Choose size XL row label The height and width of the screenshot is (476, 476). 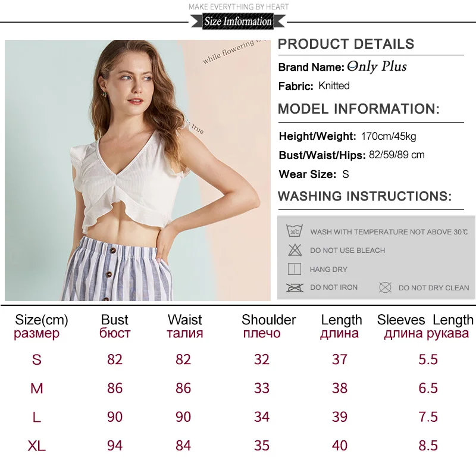coord(37,446)
